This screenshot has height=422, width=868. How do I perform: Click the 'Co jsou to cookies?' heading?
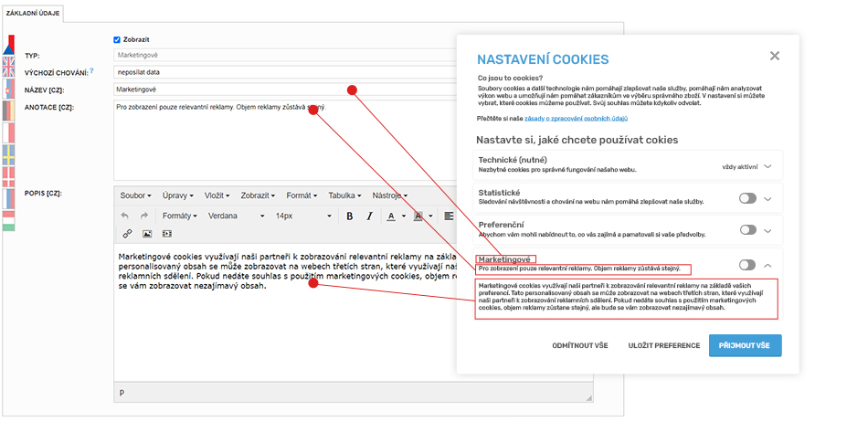(509, 78)
